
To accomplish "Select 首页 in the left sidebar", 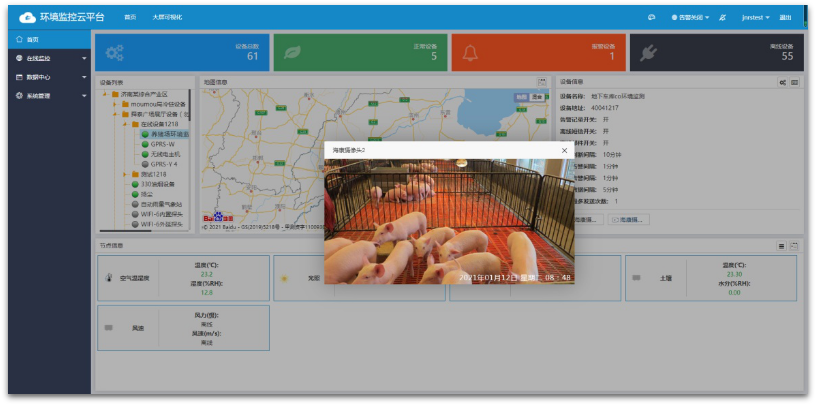I will pyautogui.click(x=33, y=40).
